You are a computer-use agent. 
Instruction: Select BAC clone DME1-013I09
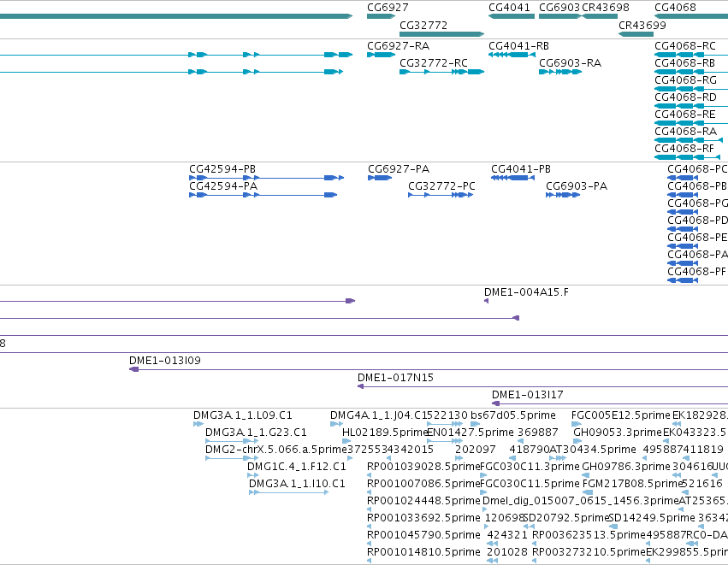tap(165, 361)
